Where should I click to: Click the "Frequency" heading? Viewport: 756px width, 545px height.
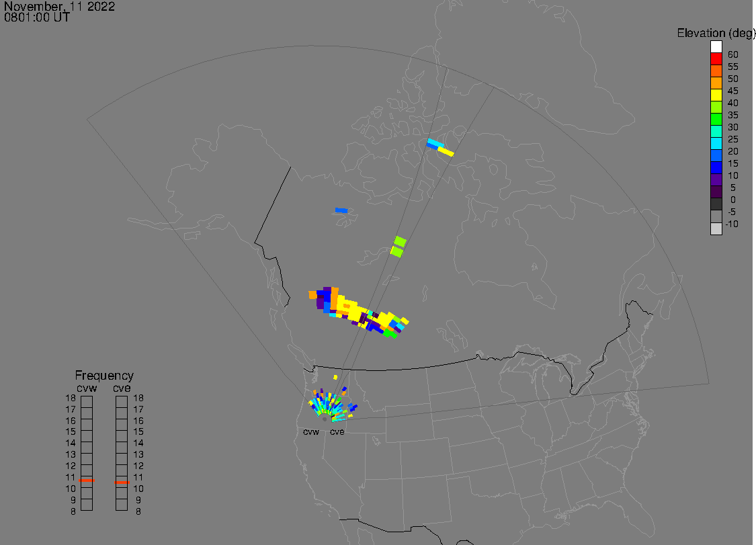pyautogui.click(x=104, y=376)
